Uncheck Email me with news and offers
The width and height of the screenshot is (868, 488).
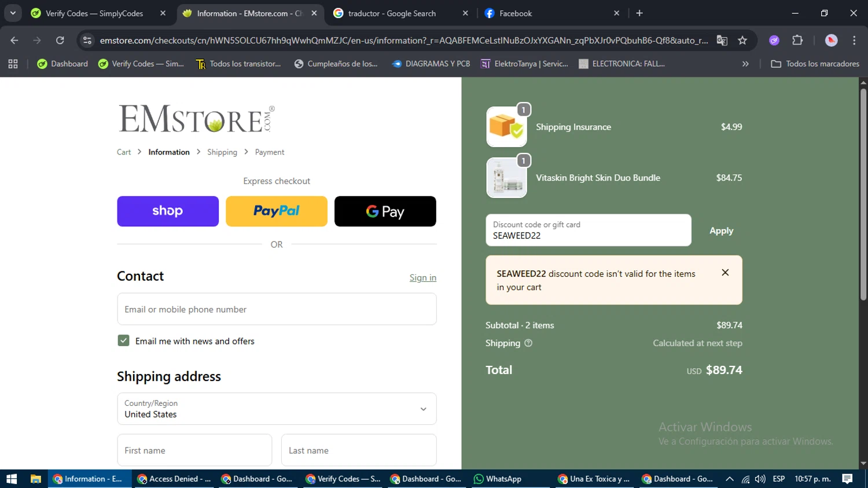tap(123, 340)
